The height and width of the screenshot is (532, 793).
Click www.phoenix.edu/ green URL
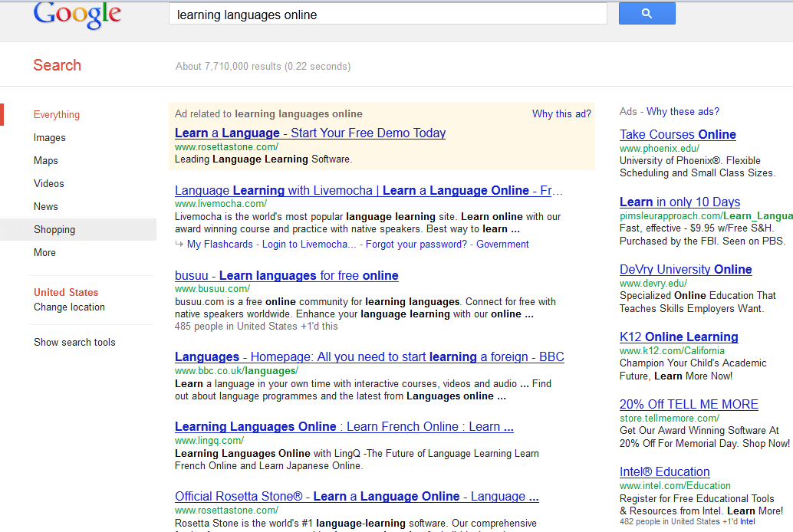[x=660, y=148]
